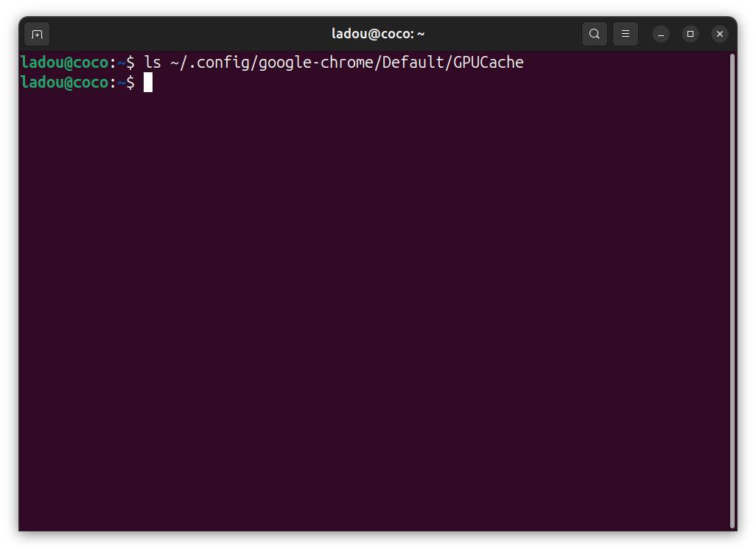Click the blinking terminal cursor
The height and width of the screenshot is (552, 756).
[147, 83]
